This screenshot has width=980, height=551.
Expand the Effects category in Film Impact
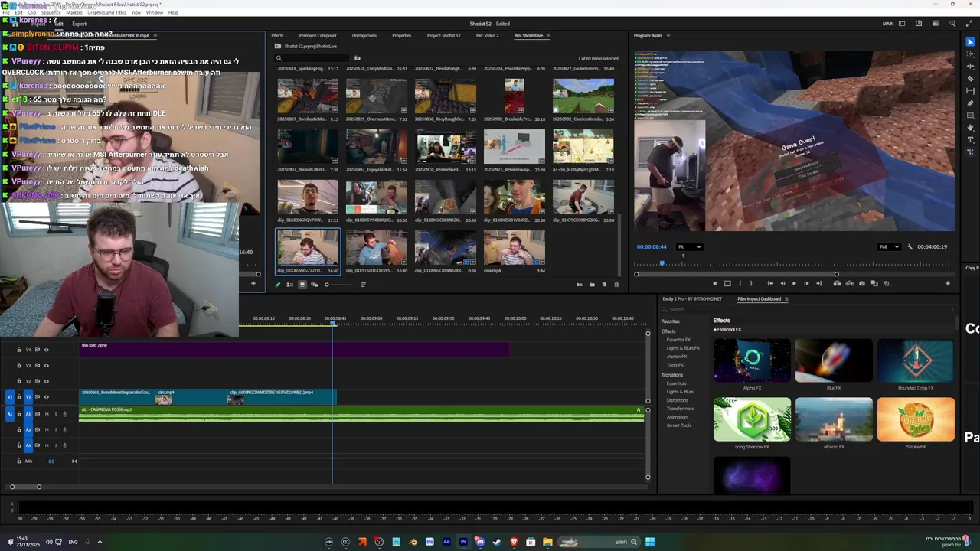coord(668,331)
